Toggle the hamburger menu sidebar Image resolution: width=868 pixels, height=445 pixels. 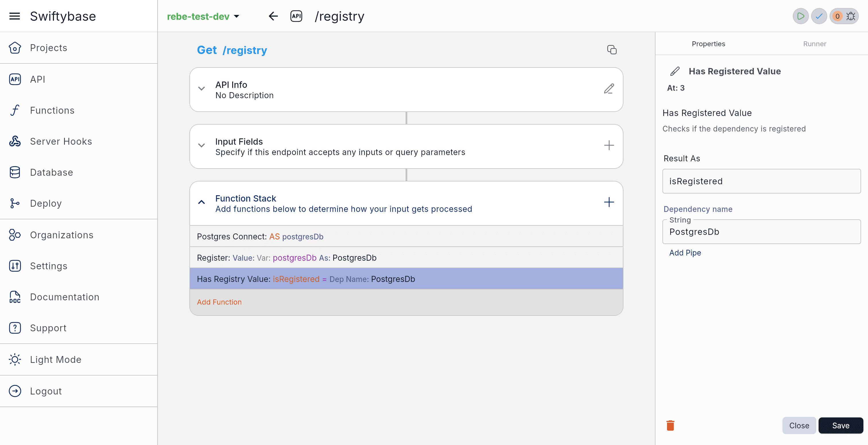[14, 16]
